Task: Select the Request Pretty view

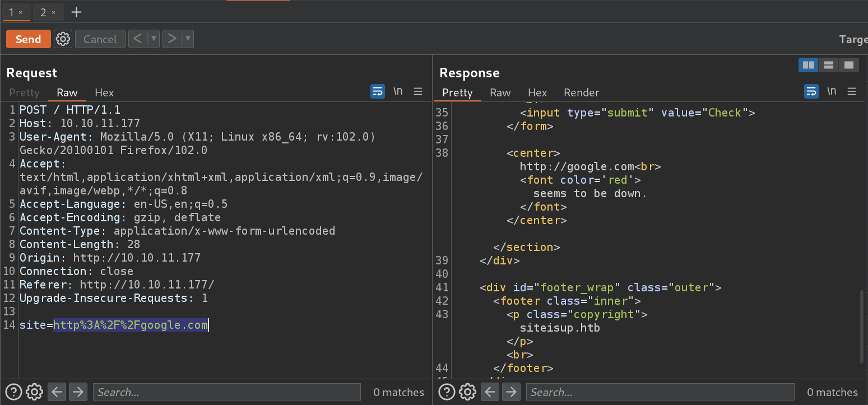Action: [24, 92]
